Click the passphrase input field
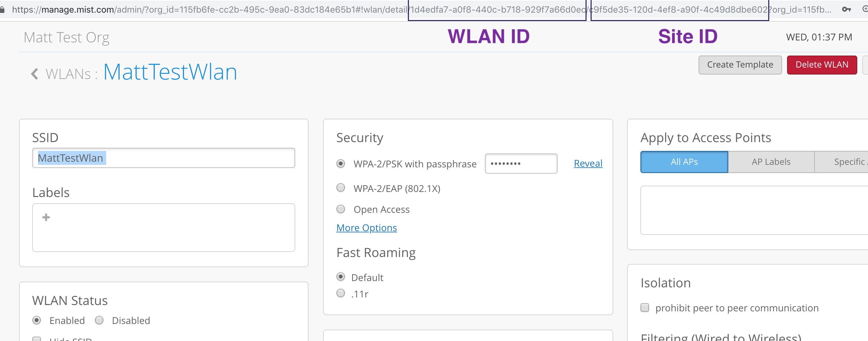The height and width of the screenshot is (341, 868). pyautogui.click(x=521, y=164)
